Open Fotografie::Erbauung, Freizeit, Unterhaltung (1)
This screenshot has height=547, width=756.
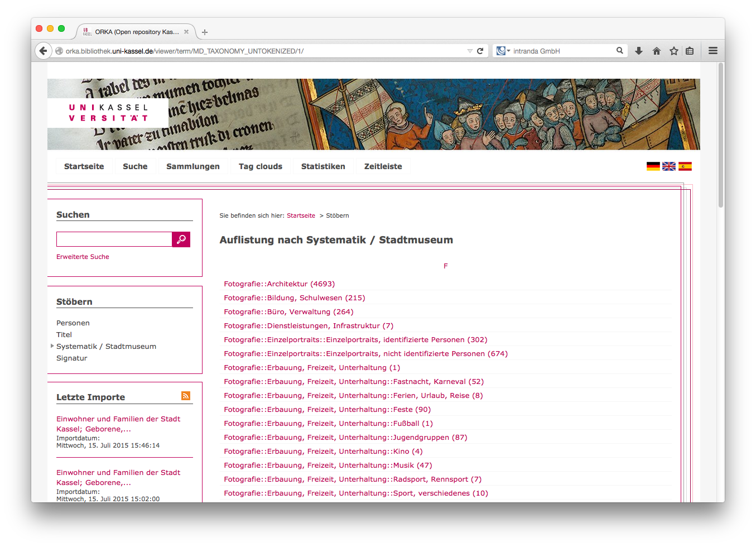pyautogui.click(x=312, y=368)
